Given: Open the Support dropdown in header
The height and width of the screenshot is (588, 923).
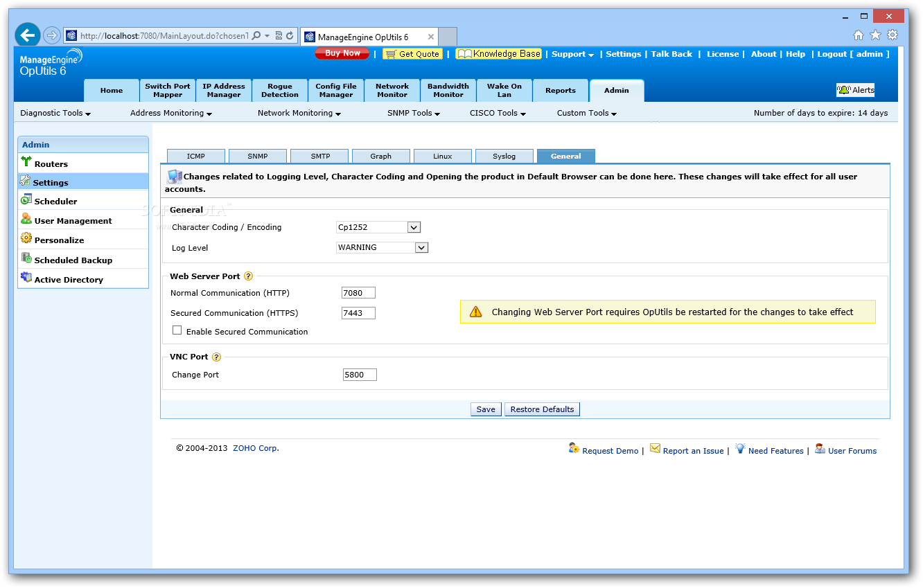Looking at the screenshot, I should (572, 54).
